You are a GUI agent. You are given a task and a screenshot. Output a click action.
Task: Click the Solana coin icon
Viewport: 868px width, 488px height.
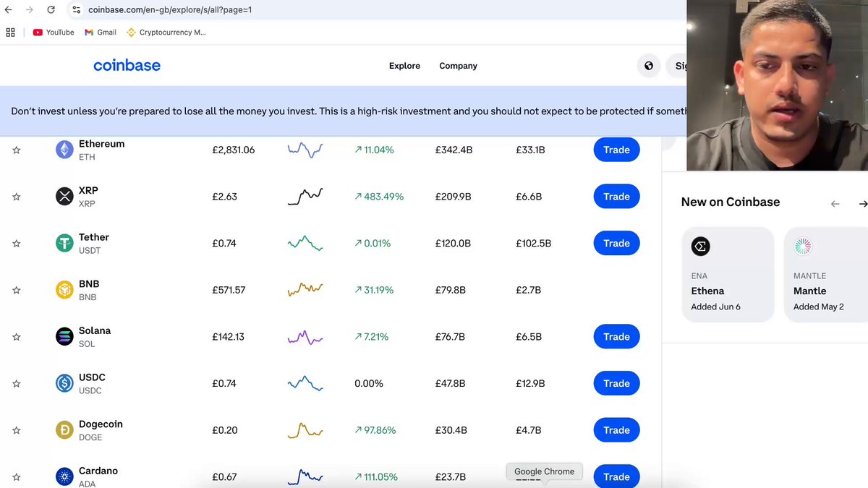point(65,337)
